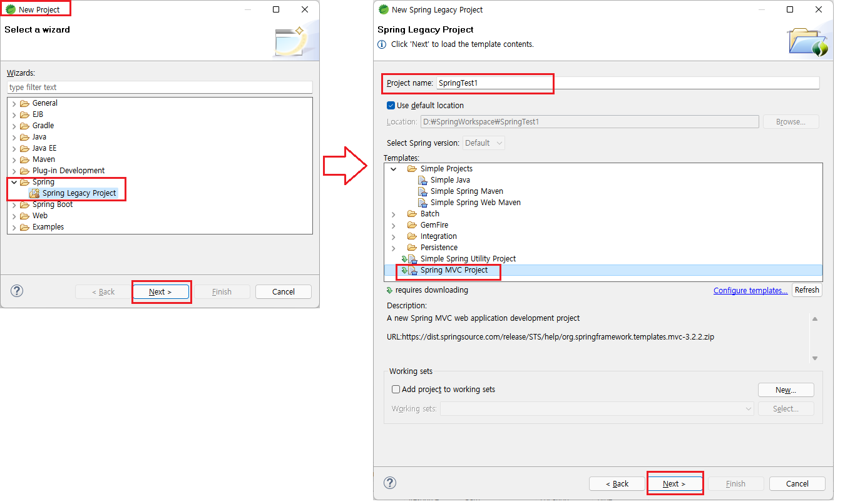Image resolution: width=850 pixels, height=504 pixels.
Task: Collapse the Simple Projects template group
Action: [x=393, y=169]
